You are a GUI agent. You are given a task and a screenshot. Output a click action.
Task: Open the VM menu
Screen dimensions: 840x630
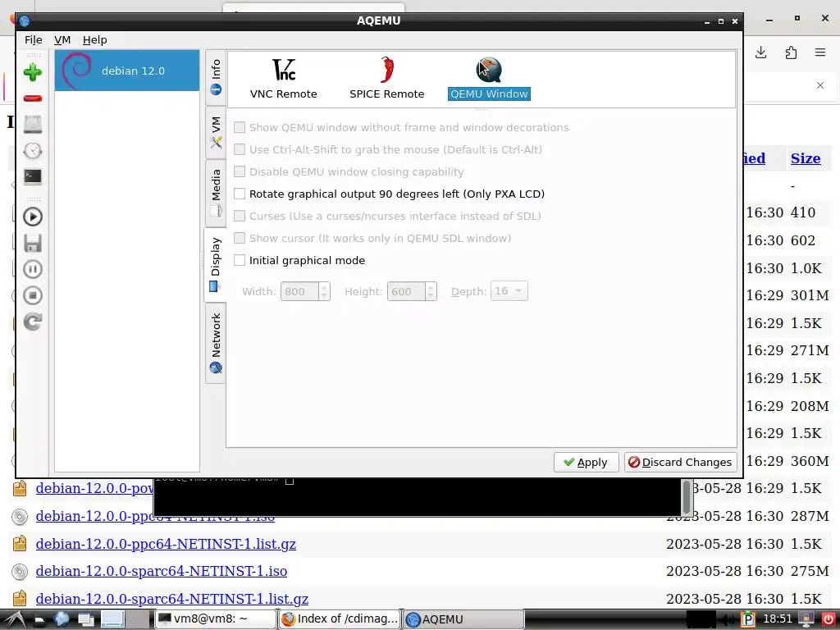[62, 39]
